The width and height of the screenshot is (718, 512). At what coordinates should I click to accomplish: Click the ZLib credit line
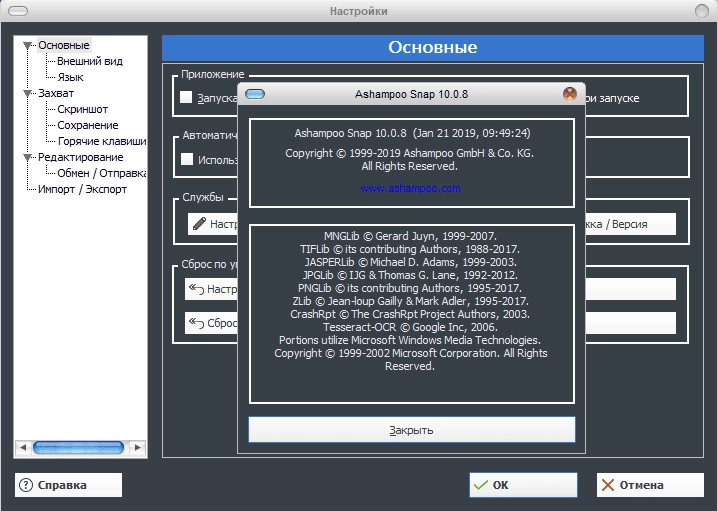coord(410,301)
